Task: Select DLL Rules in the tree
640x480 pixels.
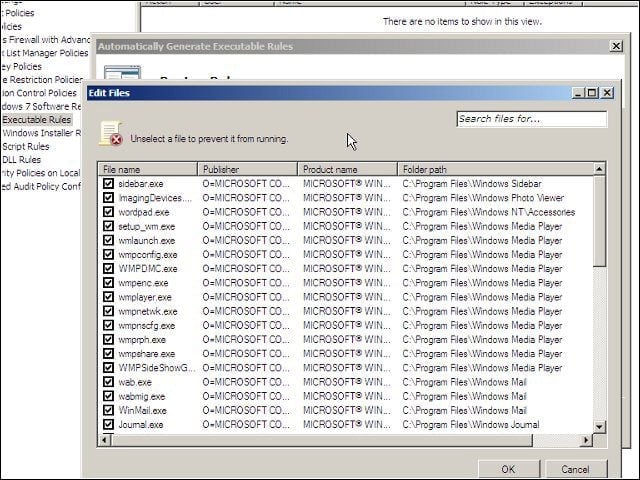Action: pyautogui.click(x=22, y=160)
